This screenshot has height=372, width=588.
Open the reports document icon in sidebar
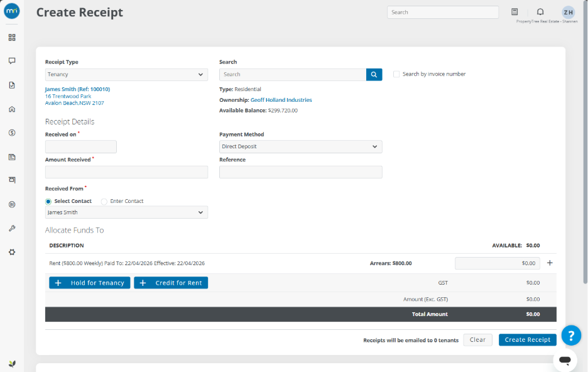(x=12, y=156)
